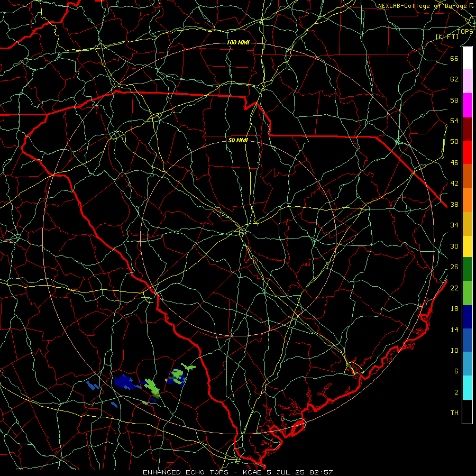Click the "KCAE" radar site identifier

(252, 472)
